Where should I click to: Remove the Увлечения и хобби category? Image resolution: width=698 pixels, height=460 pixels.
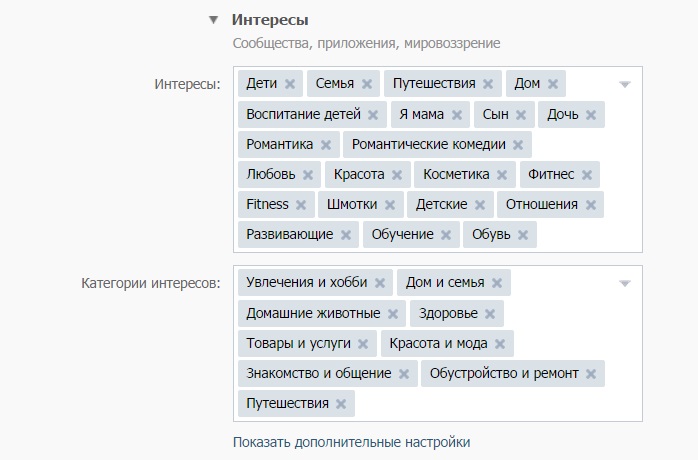[x=380, y=283]
